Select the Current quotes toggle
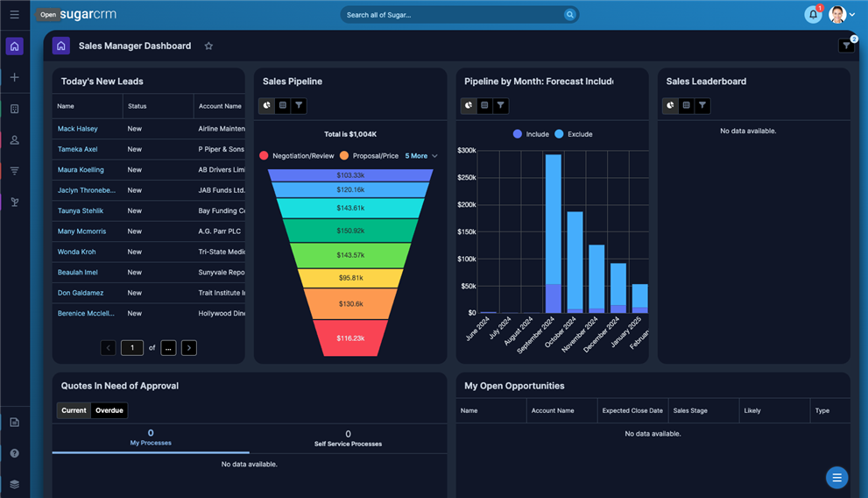The height and width of the screenshot is (498, 868). point(74,410)
